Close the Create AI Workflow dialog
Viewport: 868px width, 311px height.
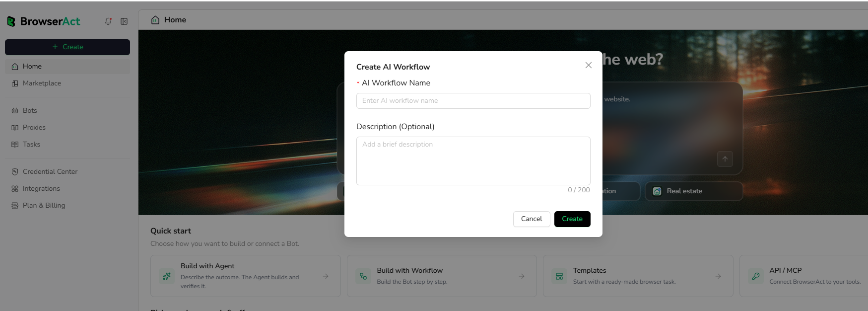click(589, 65)
